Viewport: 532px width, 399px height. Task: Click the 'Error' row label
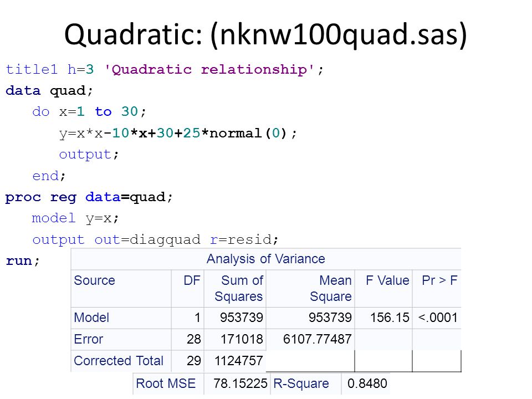(x=88, y=339)
